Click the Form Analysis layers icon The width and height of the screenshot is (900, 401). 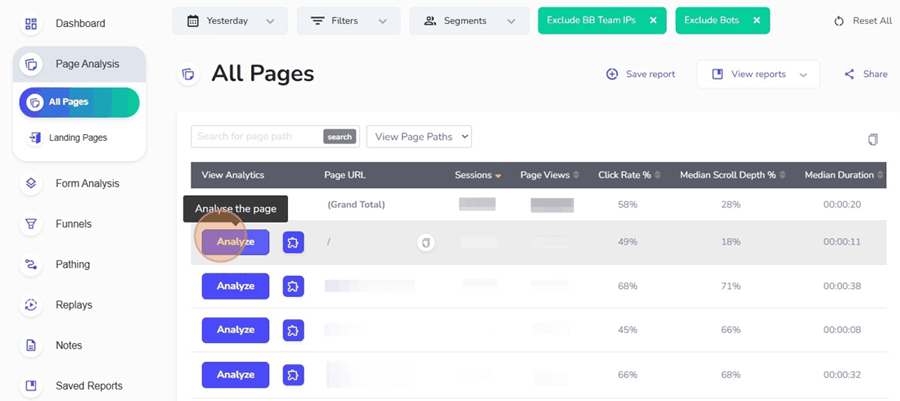coord(31,184)
